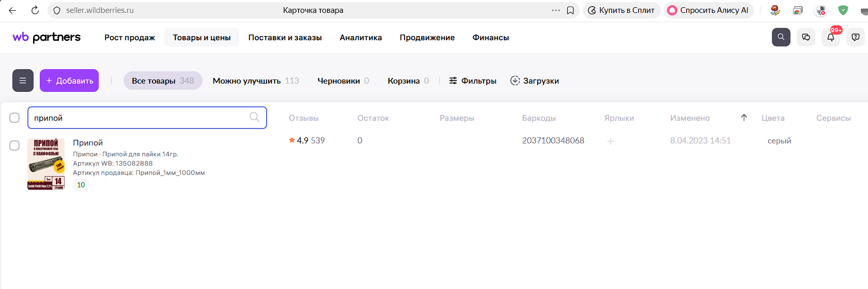Open the Товары и цены menu

(202, 38)
